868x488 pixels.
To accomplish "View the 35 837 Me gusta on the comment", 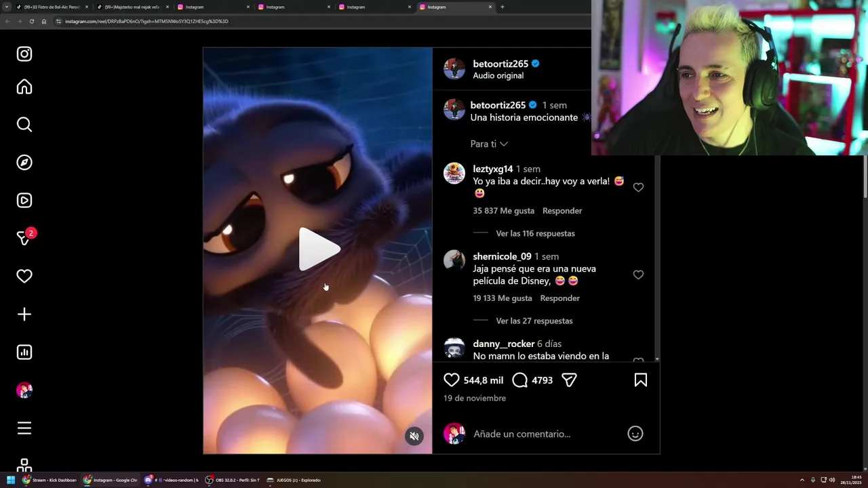I will click(x=503, y=211).
